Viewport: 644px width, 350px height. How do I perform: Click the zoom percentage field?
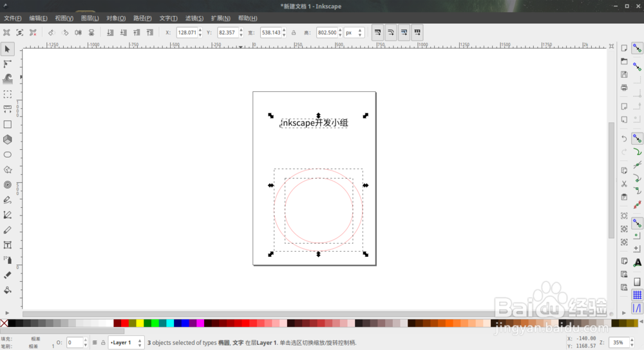(618, 343)
